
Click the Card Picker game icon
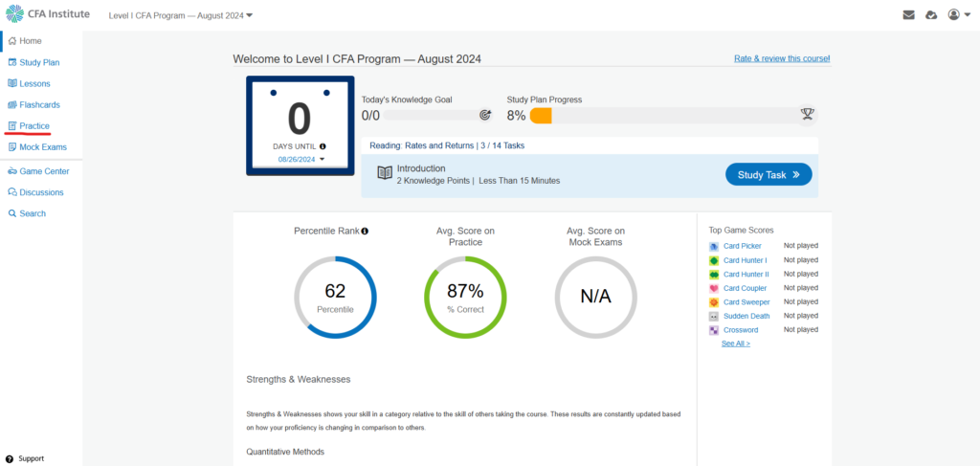click(714, 246)
